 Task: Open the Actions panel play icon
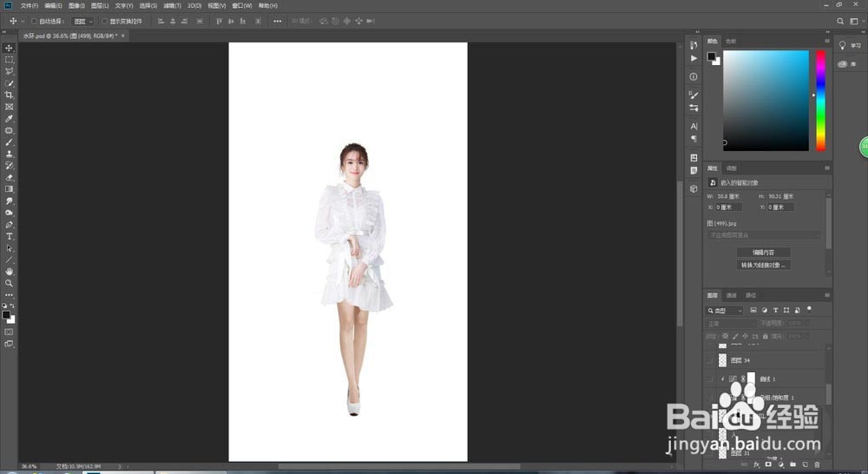click(x=694, y=58)
